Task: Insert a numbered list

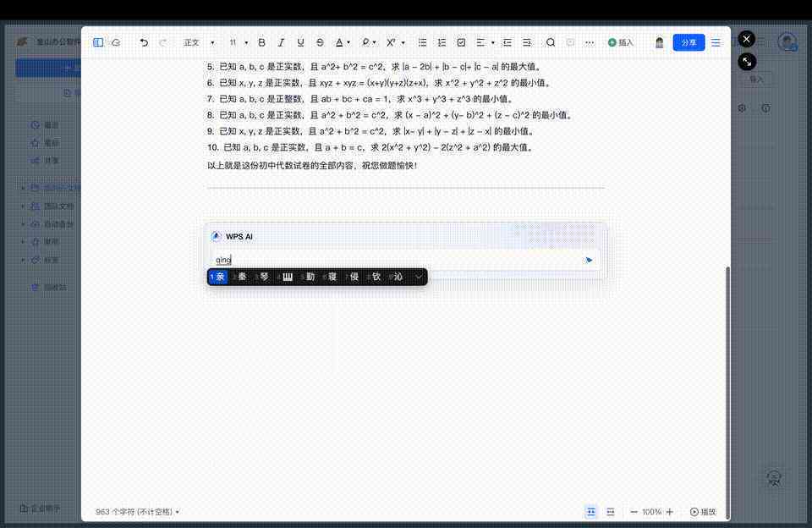Action: (x=442, y=42)
